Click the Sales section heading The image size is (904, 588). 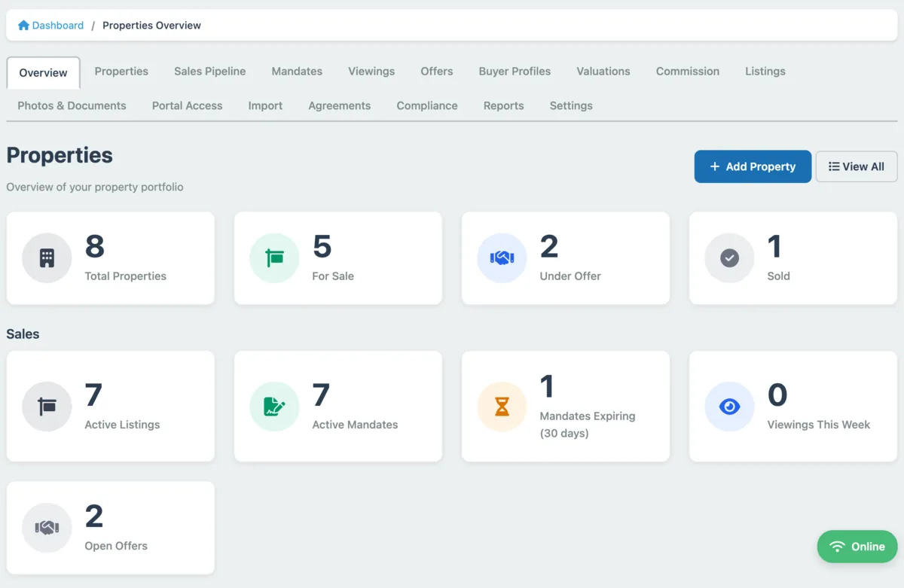(x=23, y=334)
